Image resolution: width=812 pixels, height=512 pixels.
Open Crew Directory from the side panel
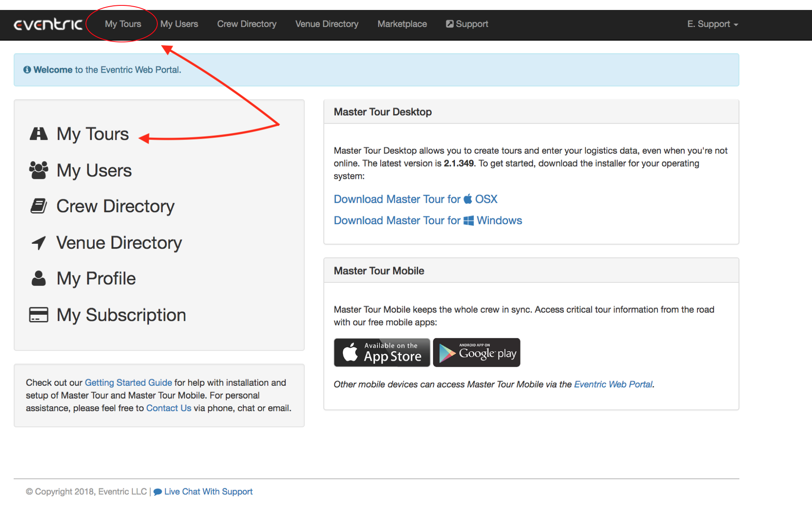(x=115, y=206)
